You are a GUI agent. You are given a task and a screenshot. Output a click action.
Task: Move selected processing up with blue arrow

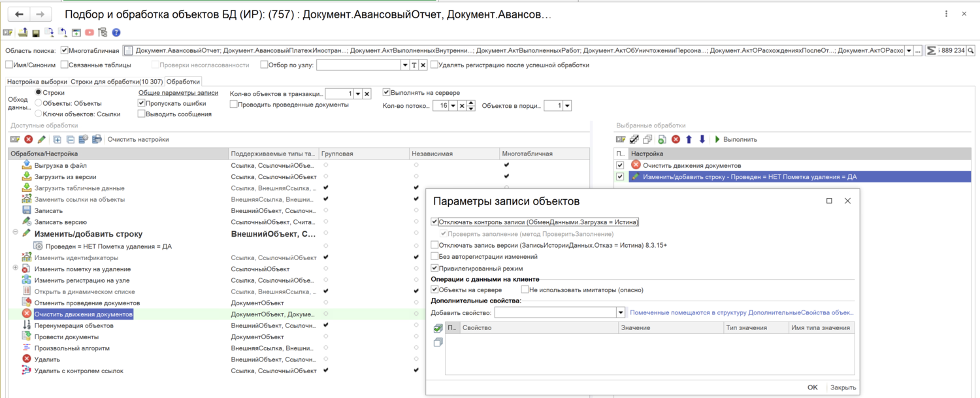689,139
